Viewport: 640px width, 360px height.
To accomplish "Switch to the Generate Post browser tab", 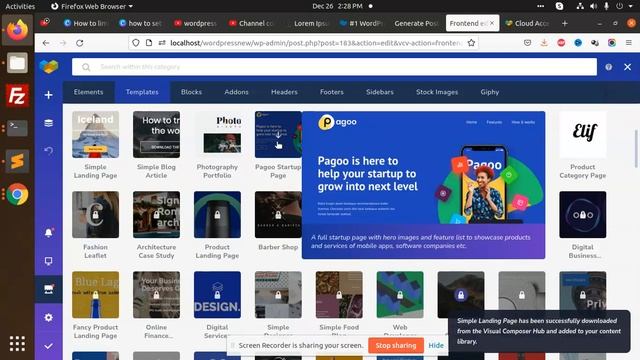I will [416, 23].
